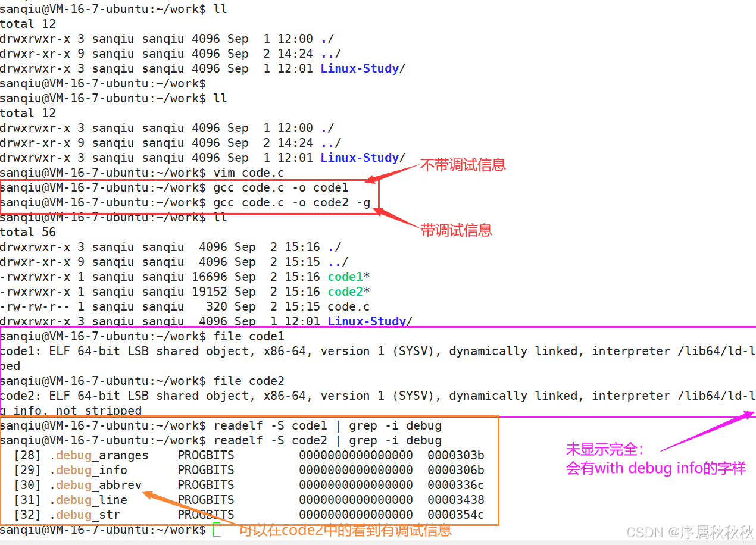
Task: Click the section index '[29]'
Action: 28,470
